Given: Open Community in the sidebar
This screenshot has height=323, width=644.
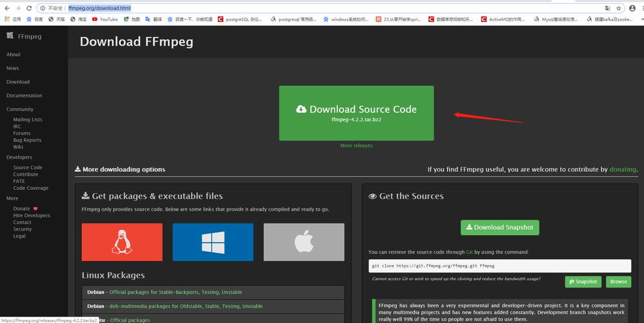Looking at the screenshot, I should click(20, 109).
